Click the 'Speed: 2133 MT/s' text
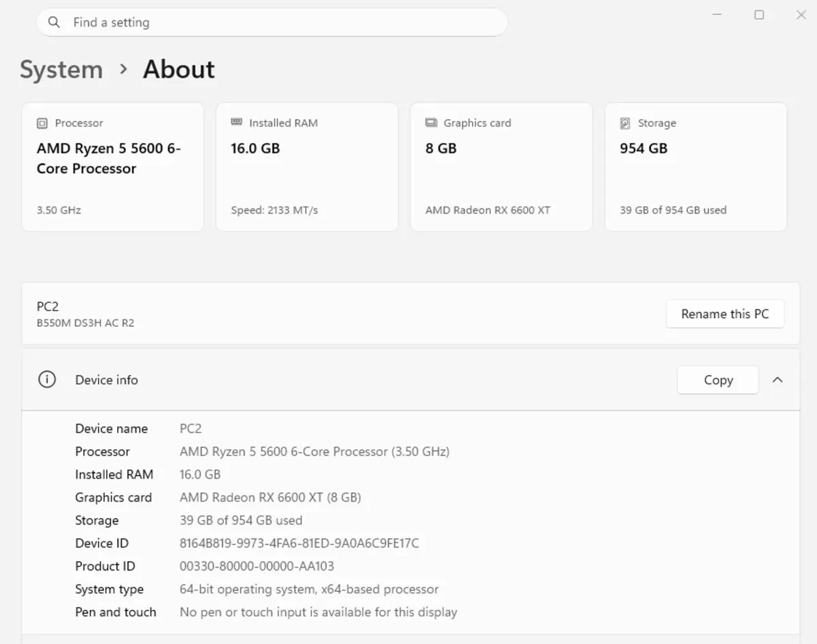 coord(274,210)
